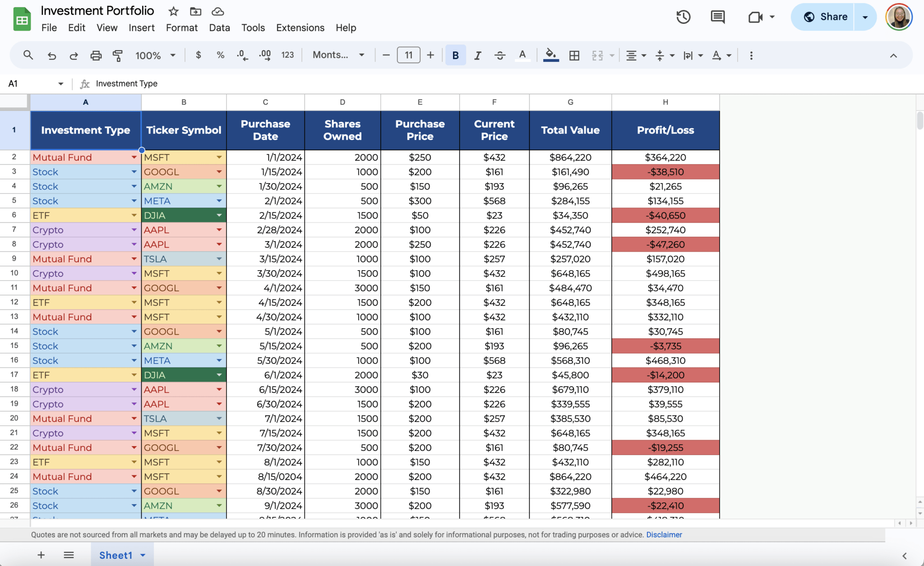
Task: Open the text color picker
Action: [x=522, y=55]
